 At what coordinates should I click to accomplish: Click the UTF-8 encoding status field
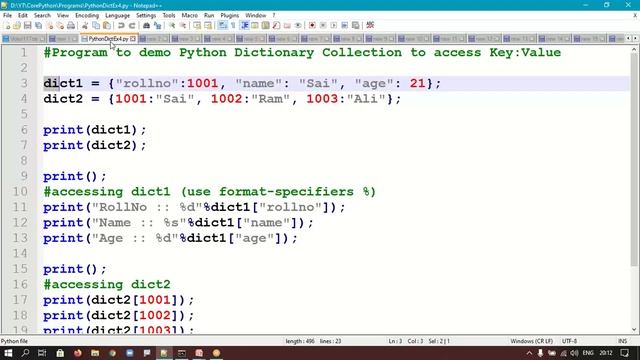[x=569, y=341]
